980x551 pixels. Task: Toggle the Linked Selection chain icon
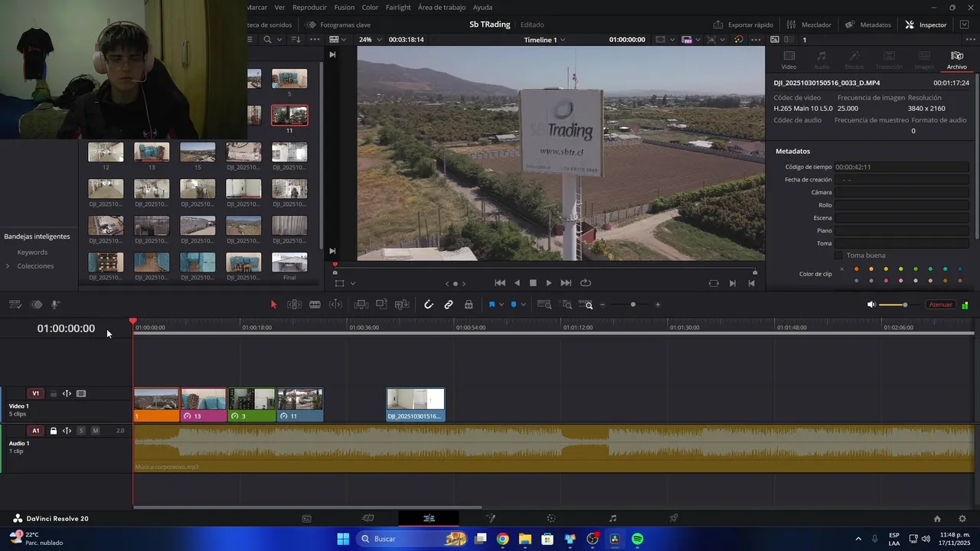point(449,305)
